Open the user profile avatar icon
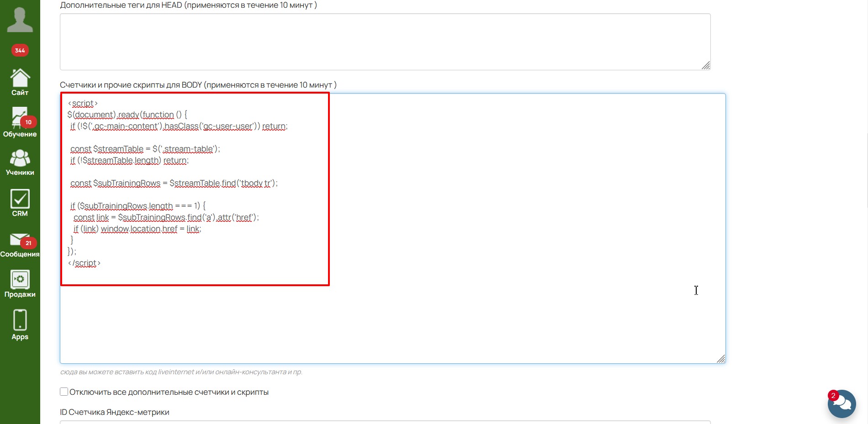This screenshot has height=424, width=868. click(x=20, y=20)
